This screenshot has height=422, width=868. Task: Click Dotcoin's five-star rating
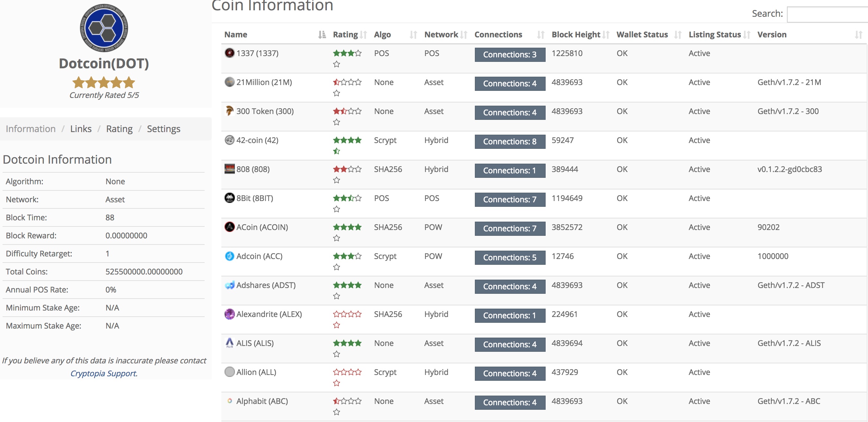click(x=104, y=82)
